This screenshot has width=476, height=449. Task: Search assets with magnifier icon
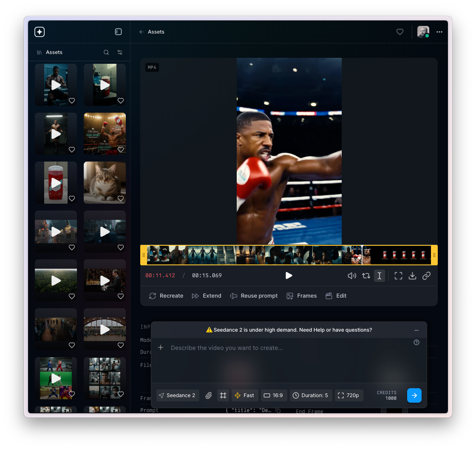[x=106, y=52]
